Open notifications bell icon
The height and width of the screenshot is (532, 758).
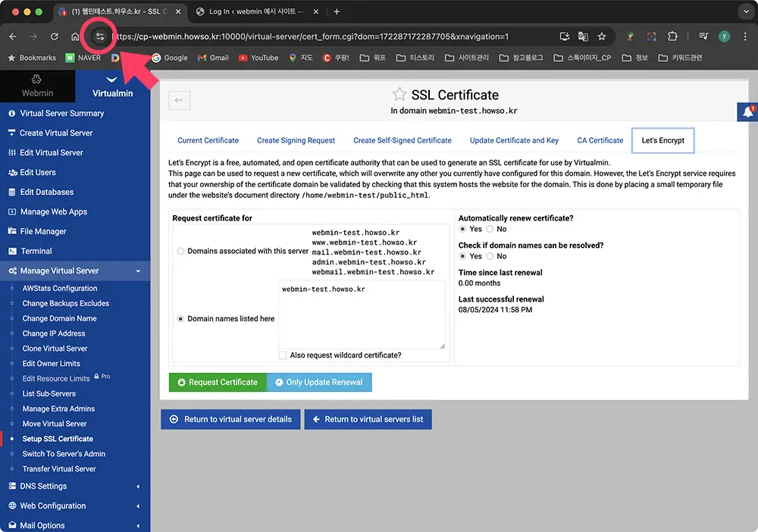[x=748, y=112]
